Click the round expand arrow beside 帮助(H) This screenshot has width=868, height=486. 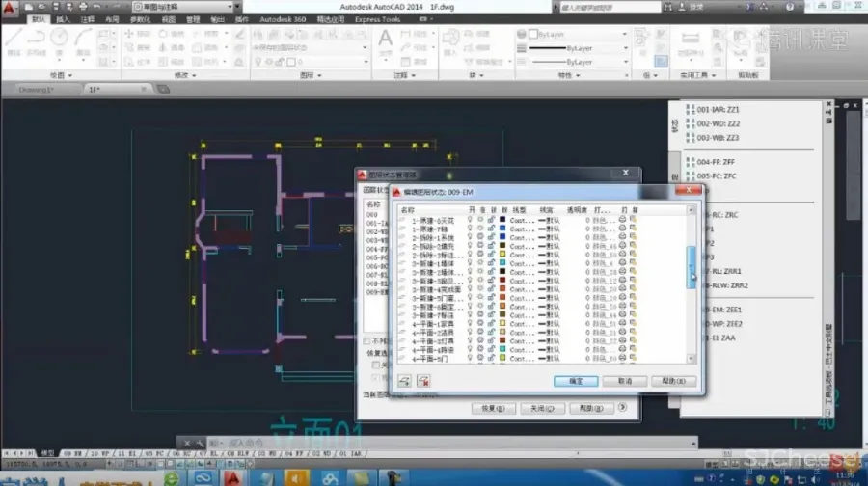[x=623, y=407]
